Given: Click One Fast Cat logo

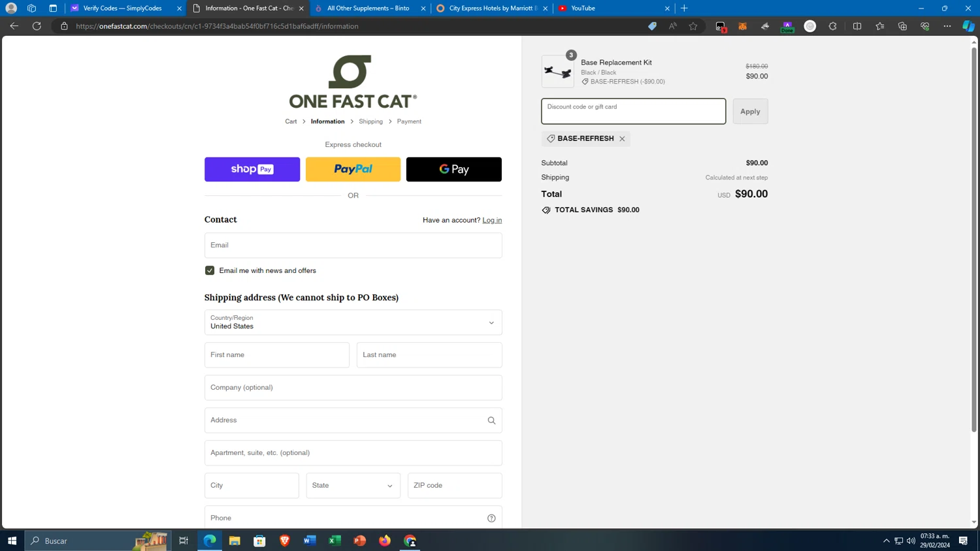Looking at the screenshot, I should click(353, 82).
